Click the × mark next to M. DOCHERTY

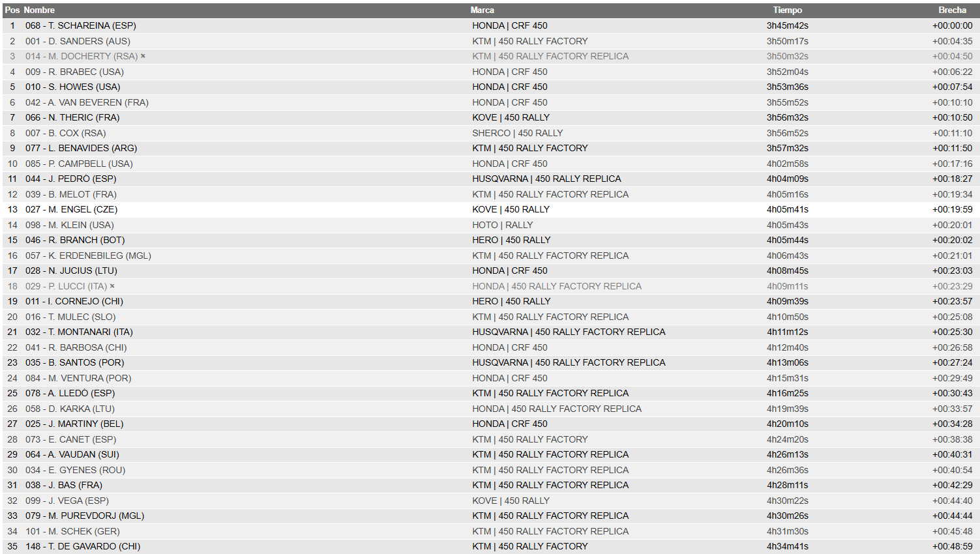(x=143, y=56)
